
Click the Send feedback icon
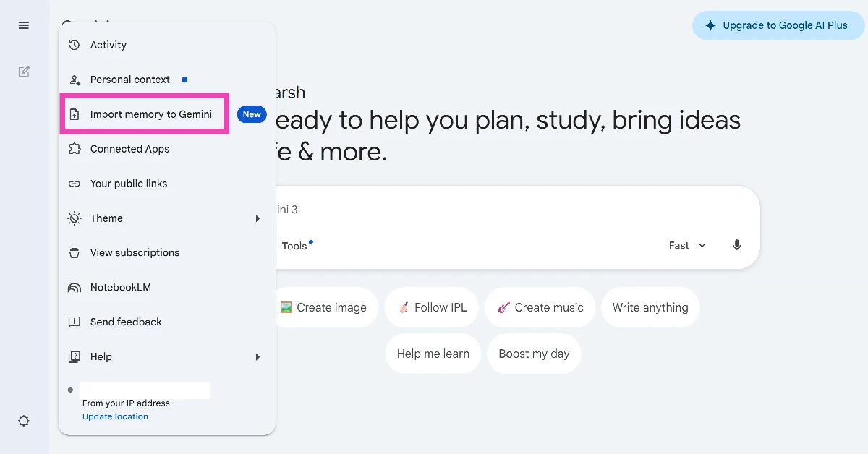click(74, 322)
